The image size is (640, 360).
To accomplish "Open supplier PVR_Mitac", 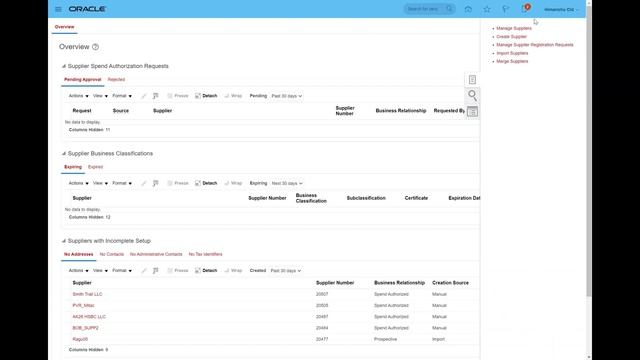I will (x=83, y=305).
